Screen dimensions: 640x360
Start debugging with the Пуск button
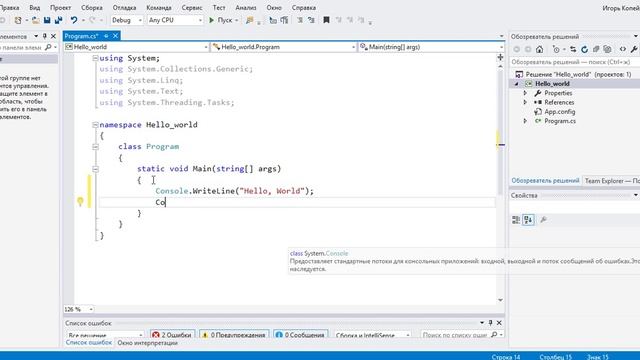220,20
